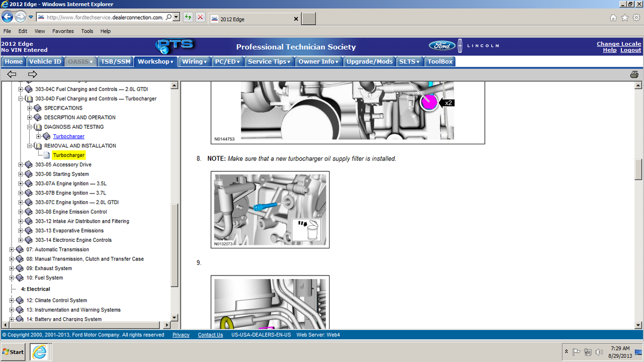Collapse the DIAGNOSIS AND TESTING node

click(30, 127)
